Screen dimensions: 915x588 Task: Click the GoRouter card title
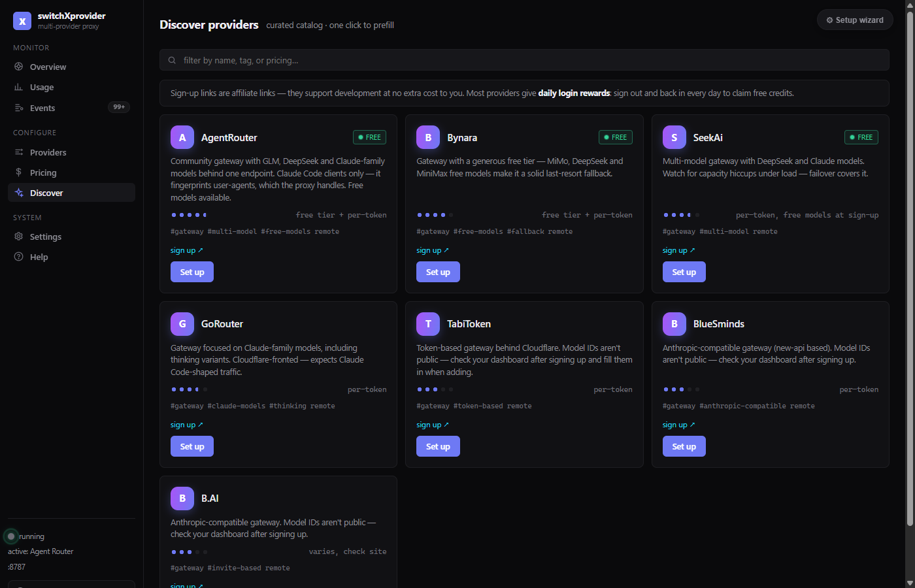pyautogui.click(x=222, y=324)
